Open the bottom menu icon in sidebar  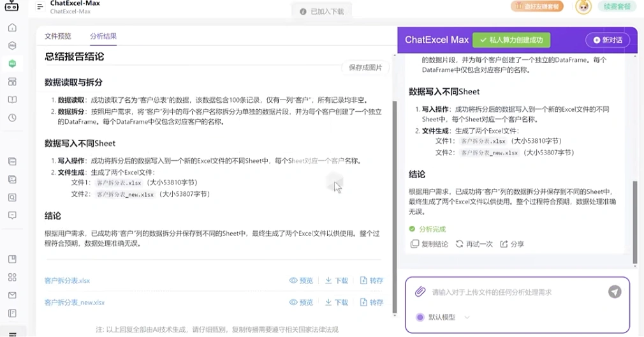(12, 334)
